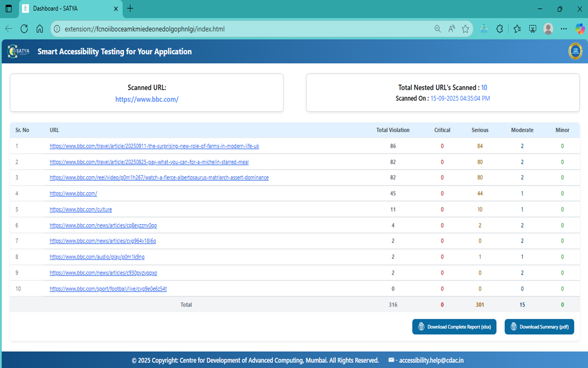The image size is (588, 368).
Task: Click nested URLs scanned count 10
Action: pyautogui.click(x=484, y=87)
